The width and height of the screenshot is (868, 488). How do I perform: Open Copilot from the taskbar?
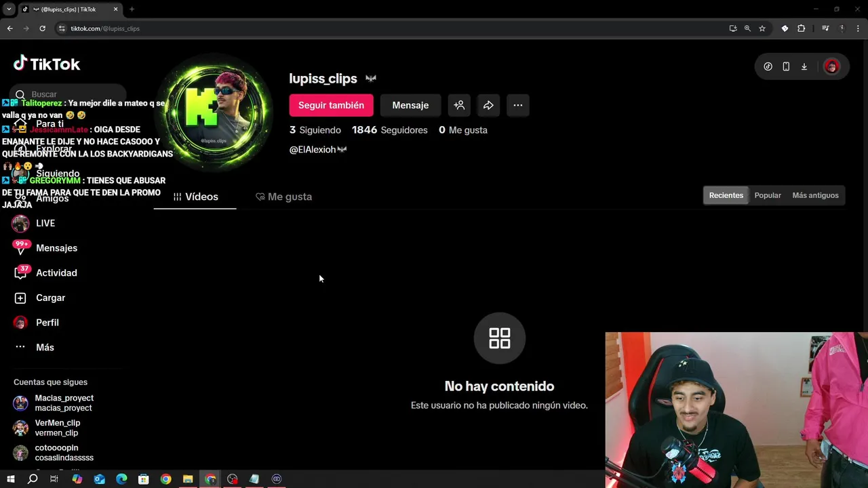point(77,479)
